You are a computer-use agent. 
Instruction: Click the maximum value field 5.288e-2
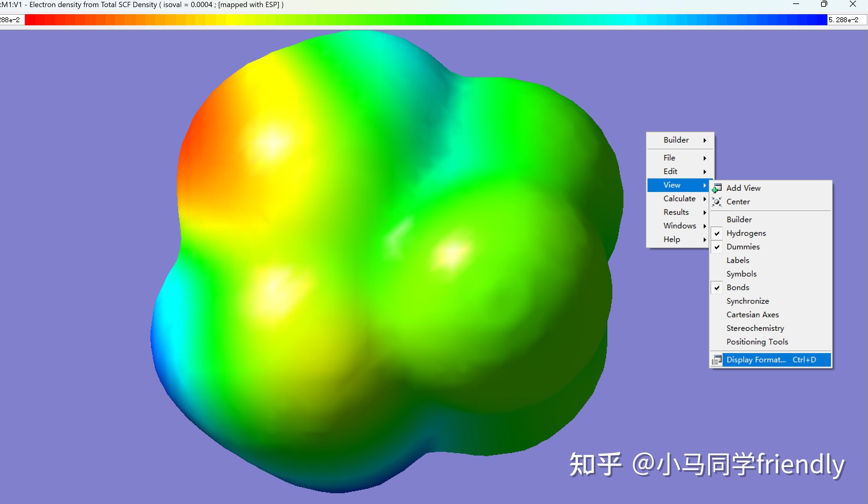[x=846, y=20]
